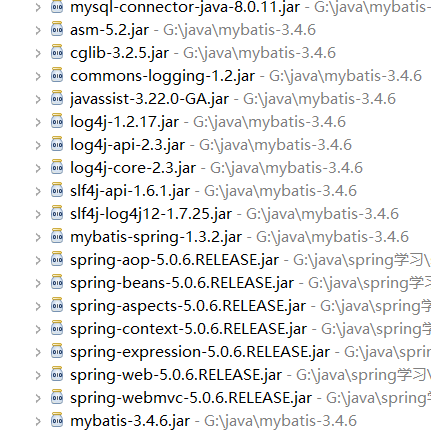This screenshot has width=431, height=431.
Task: Expand the cglib-3.2.5.jar tree node
Action: pyautogui.click(x=38, y=53)
